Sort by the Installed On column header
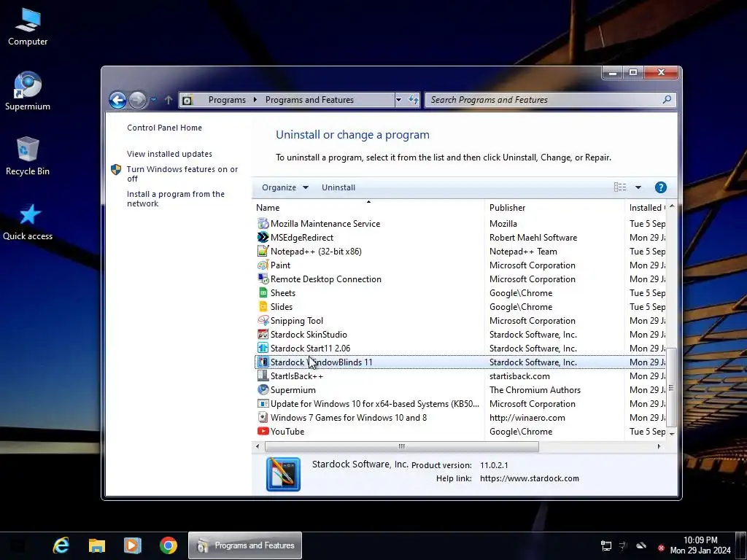This screenshot has width=747, height=560. coord(646,208)
